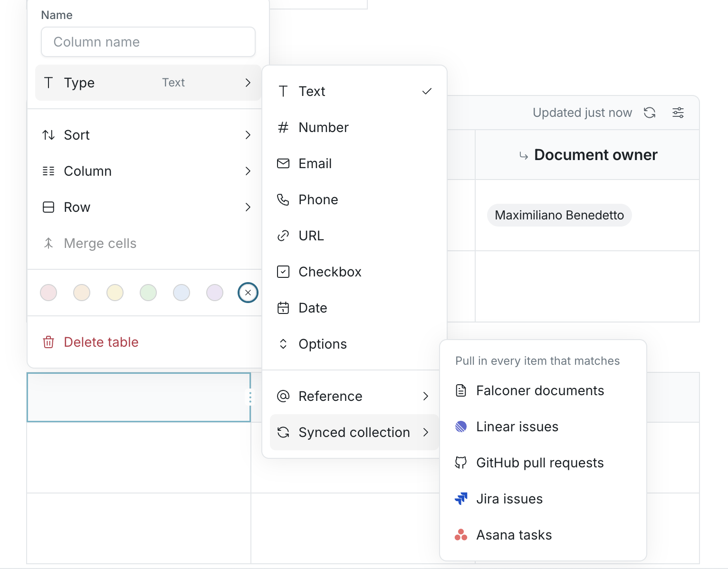Image resolution: width=728 pixels, height=569 pixels.
Task: Click the link icon next to URL
Action: [x=283, y=236]
